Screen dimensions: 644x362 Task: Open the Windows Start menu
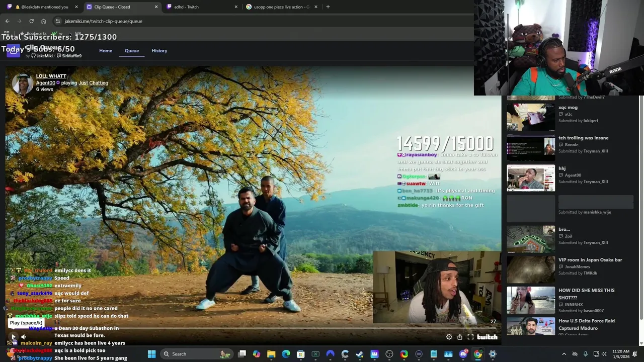151,354
